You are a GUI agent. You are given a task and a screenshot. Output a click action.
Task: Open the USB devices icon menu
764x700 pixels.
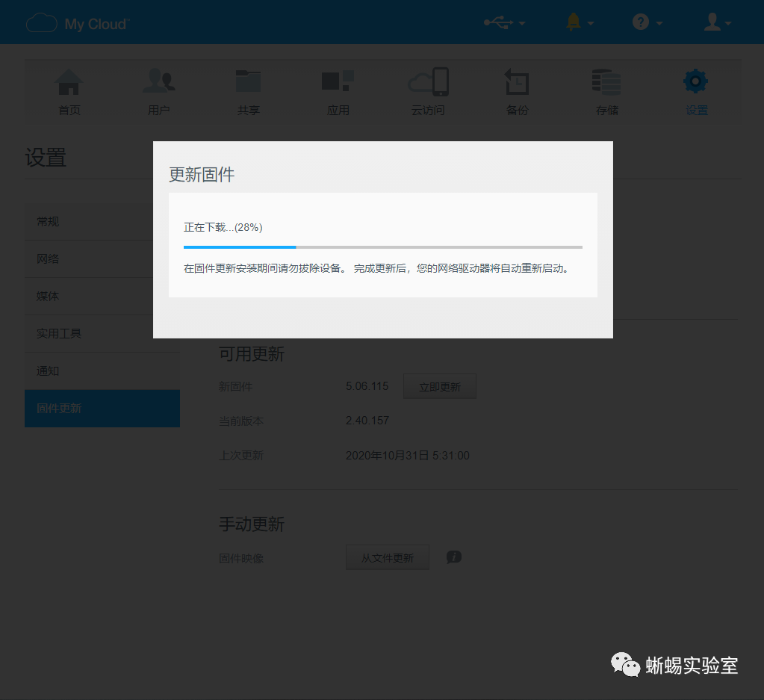pyautogui.click(x=498, y=22)
